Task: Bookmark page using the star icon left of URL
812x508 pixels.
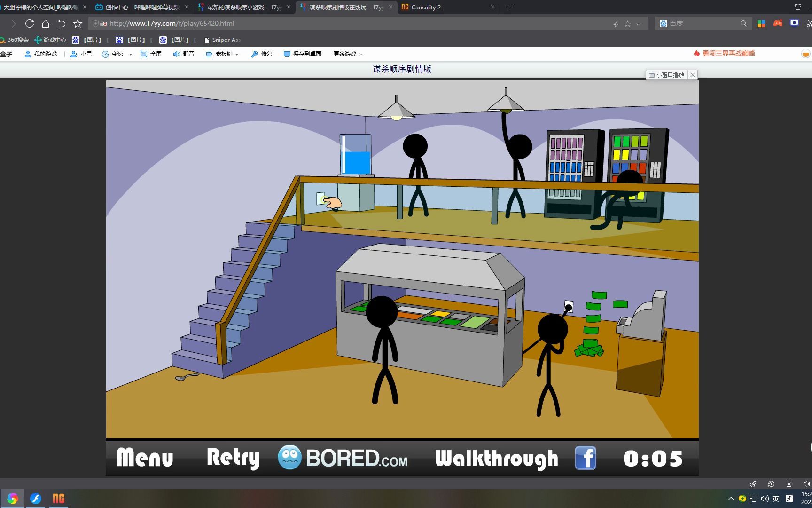Action: pos(78,24)
